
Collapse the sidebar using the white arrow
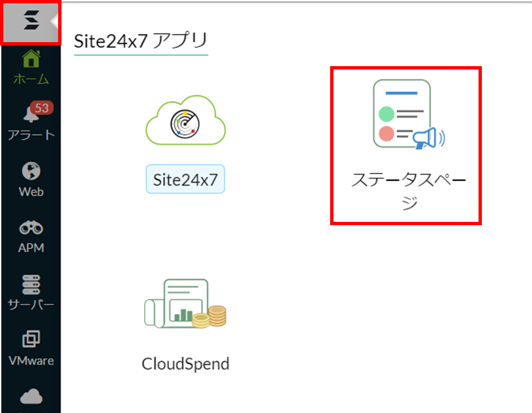[55, 21]
